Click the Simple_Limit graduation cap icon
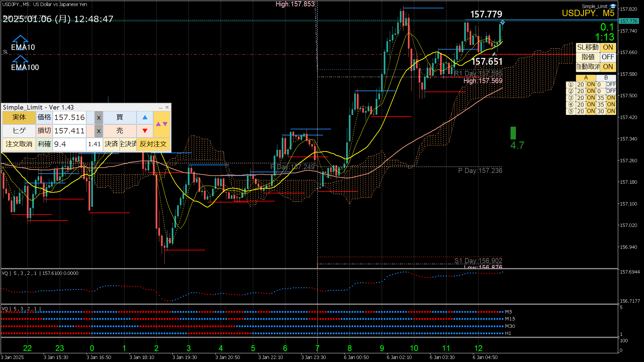Image resolution: width=644 pixels, height=362 pixels. point(613,6)
